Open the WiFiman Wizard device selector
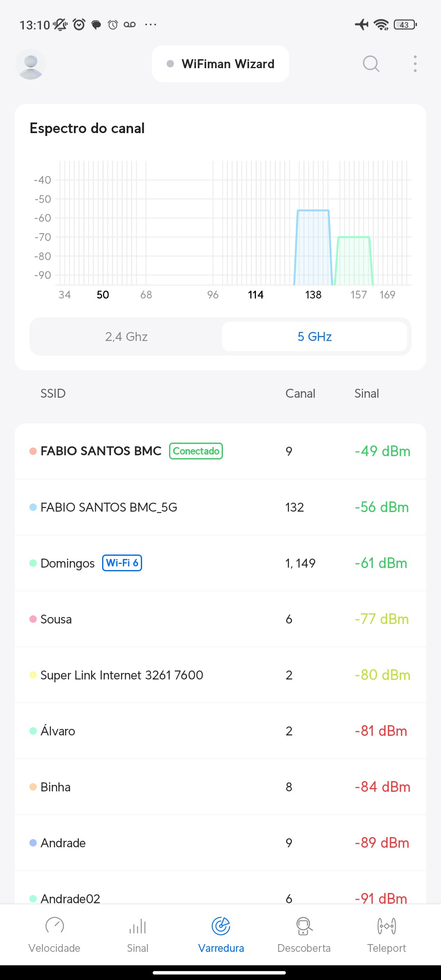This screenshot has height=980, width=441. coord(220,64)
